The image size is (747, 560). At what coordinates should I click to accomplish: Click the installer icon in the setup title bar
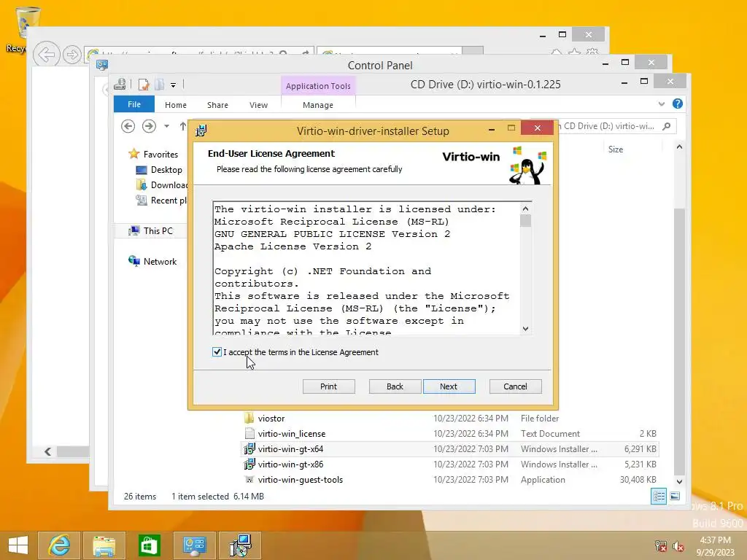point(201,131)
